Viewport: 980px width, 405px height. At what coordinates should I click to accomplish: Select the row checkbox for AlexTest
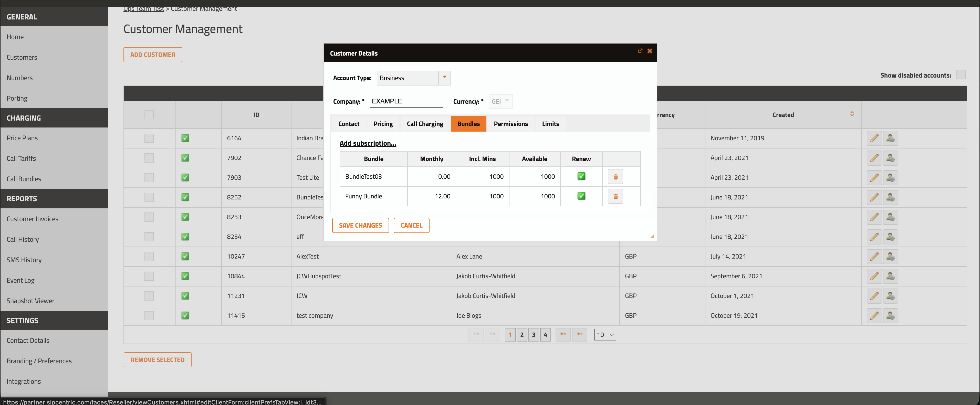tap(149, 257)
